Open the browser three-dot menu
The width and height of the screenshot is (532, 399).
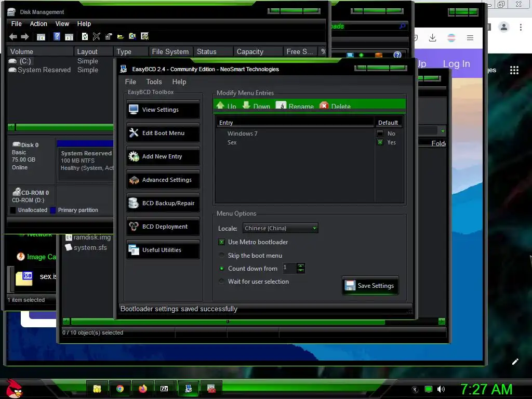pos(521,27)
